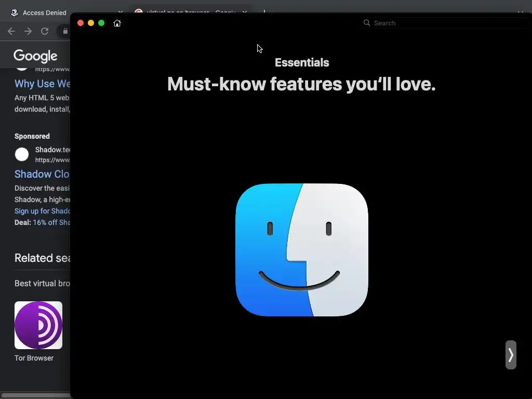This screenshot has width=532, height=399.
Task: Click browser back arrow button
Action: pyautogui.click(x=11, y=31)
